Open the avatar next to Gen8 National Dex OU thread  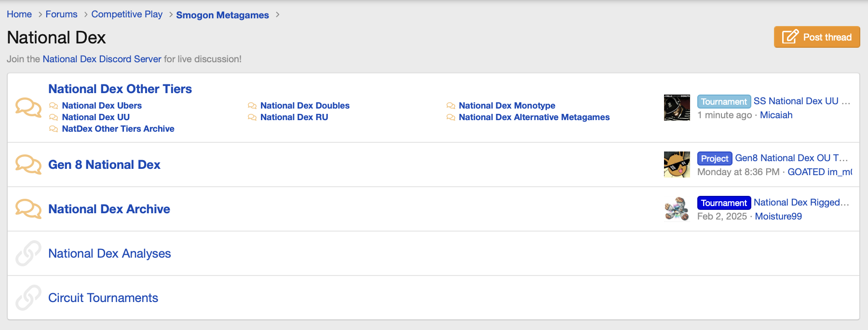677,165
